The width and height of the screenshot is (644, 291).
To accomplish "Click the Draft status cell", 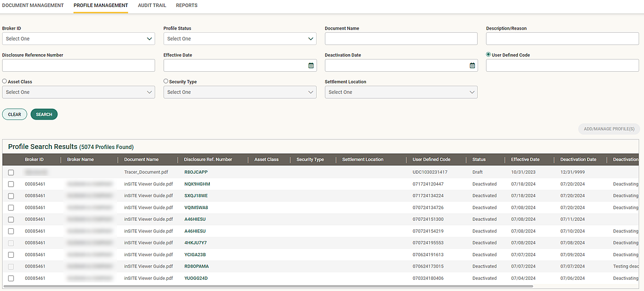I will (478, 173).
